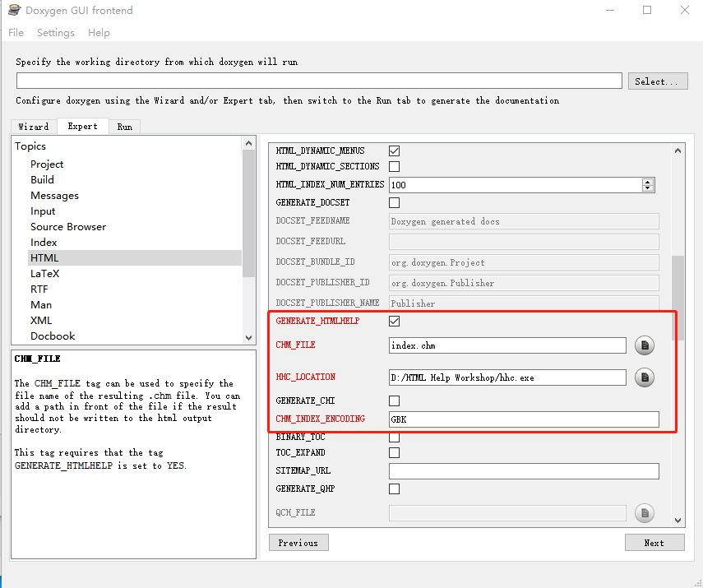
Task: Select the Expert tab
Action: coord(82,126)
